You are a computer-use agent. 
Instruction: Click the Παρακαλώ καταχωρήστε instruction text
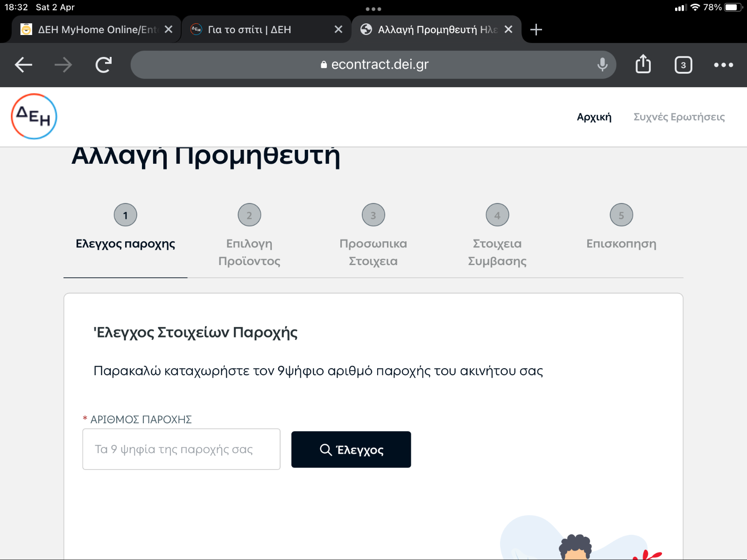[x=318, y=371]
